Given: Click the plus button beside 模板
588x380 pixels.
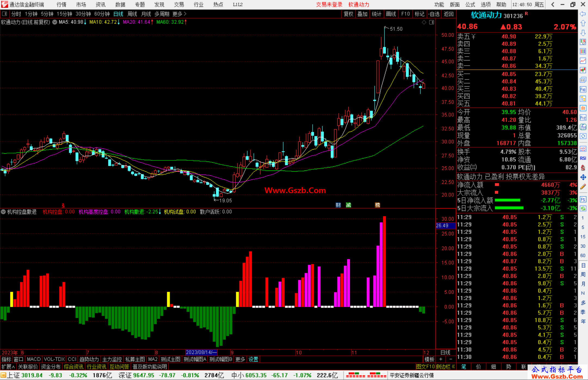Looking at the screenshot, I should pyautogui.click(x=441, y=359).
